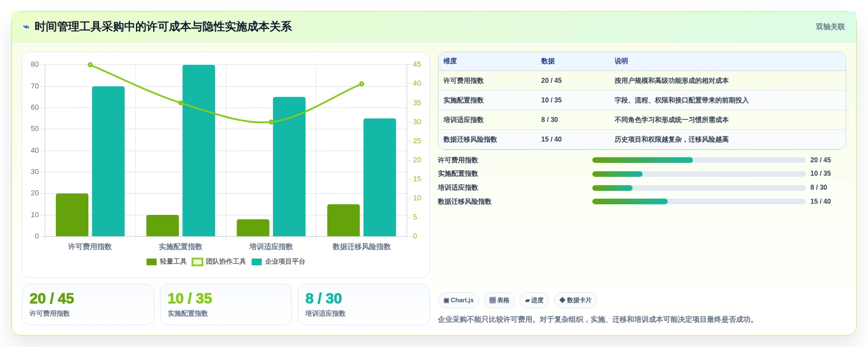
Task: Click 许可费用指数 table row cell
Action: coord(464,81)
